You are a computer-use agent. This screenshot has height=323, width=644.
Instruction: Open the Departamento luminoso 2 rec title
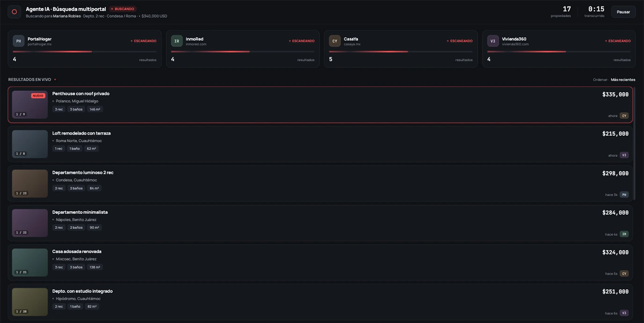tap(83, 172)
